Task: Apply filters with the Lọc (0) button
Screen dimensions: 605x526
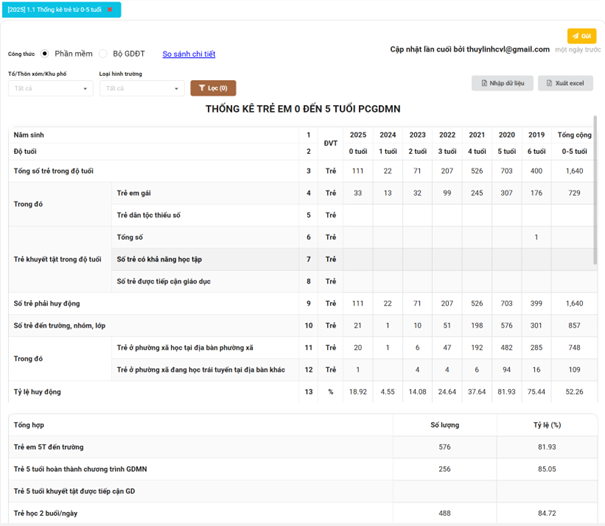Action: pyautogui.click(x=212, y=88)
